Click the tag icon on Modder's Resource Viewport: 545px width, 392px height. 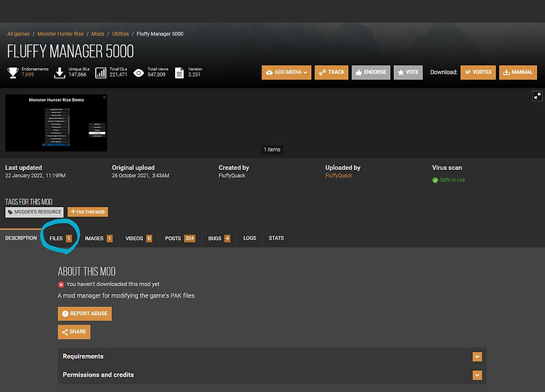pos(10,212)
